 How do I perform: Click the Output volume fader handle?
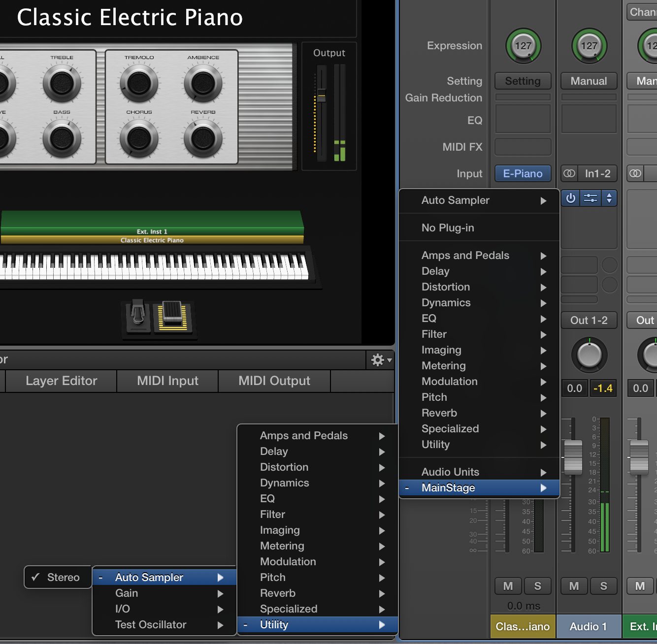pos(322,95)
